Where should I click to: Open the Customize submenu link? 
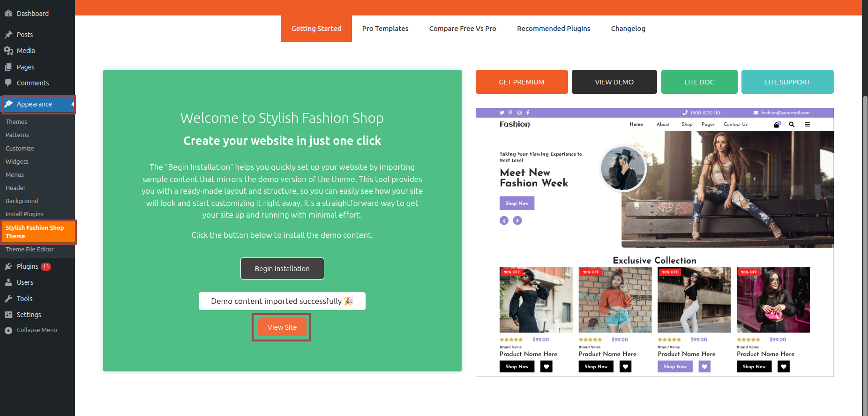20,148
